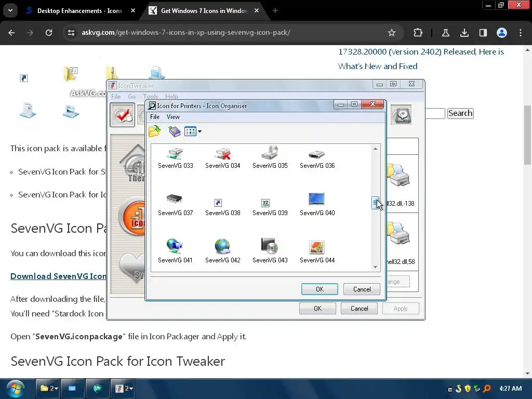This screenshot has height=399, width=532.
Task: Open the browser profile avatar
Action: [x=502, y=33]
